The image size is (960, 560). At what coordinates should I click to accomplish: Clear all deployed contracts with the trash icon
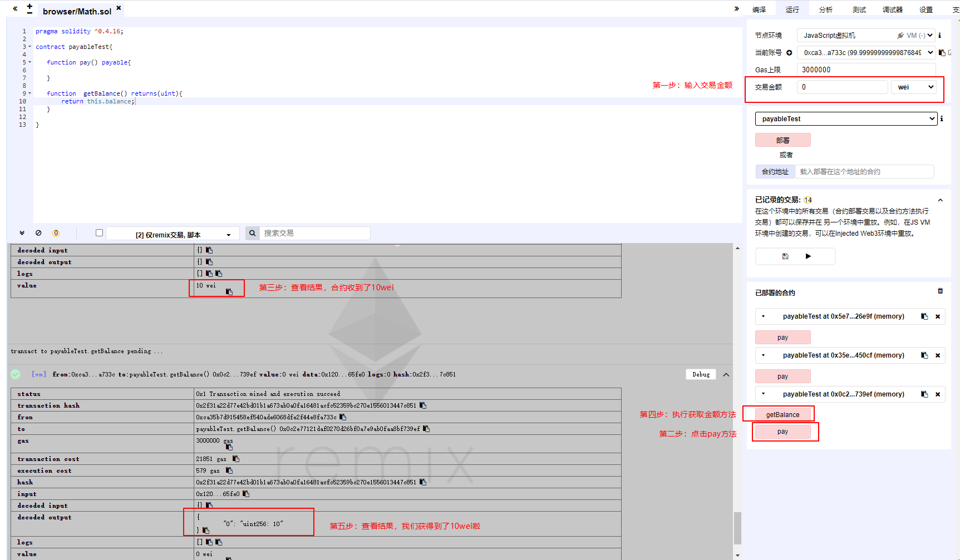click(941, 291)
